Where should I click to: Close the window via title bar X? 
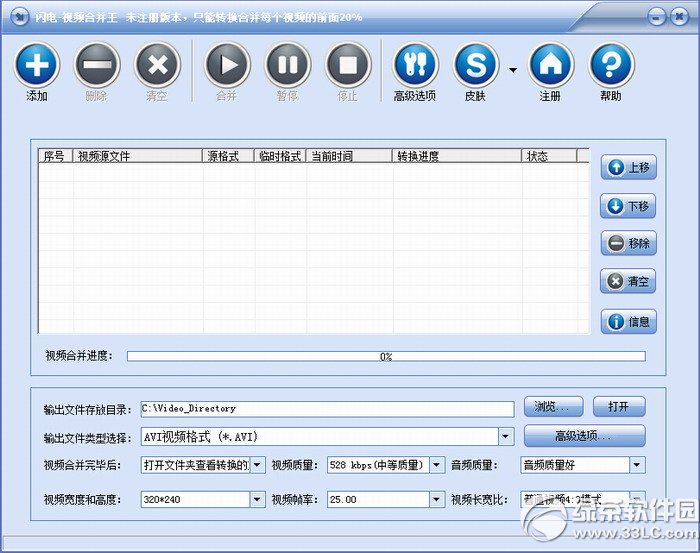point(679,17)
